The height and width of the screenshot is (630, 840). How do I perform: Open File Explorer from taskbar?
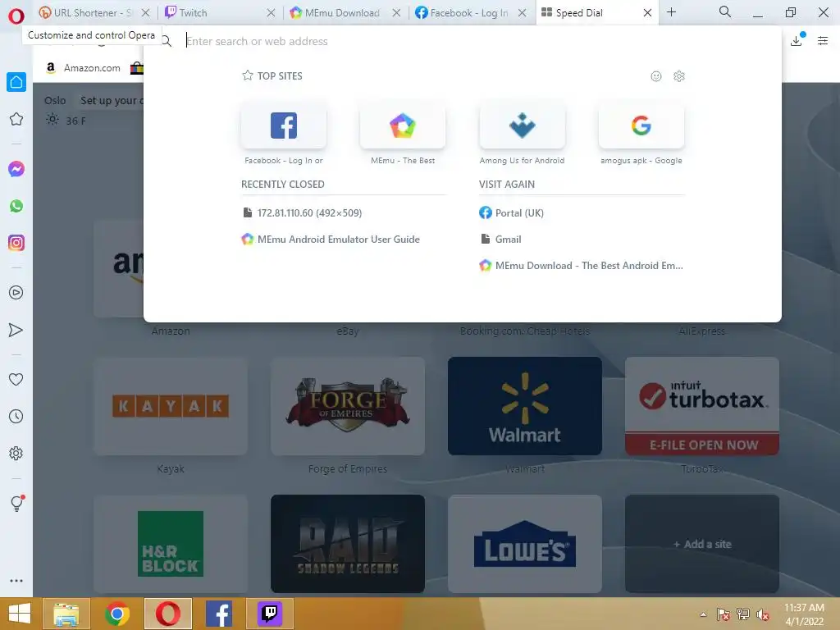(x=66, y=614)
